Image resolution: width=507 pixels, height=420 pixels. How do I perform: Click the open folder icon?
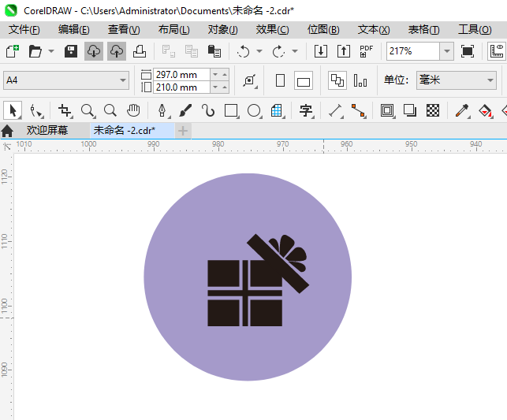(x=35, y=51)
